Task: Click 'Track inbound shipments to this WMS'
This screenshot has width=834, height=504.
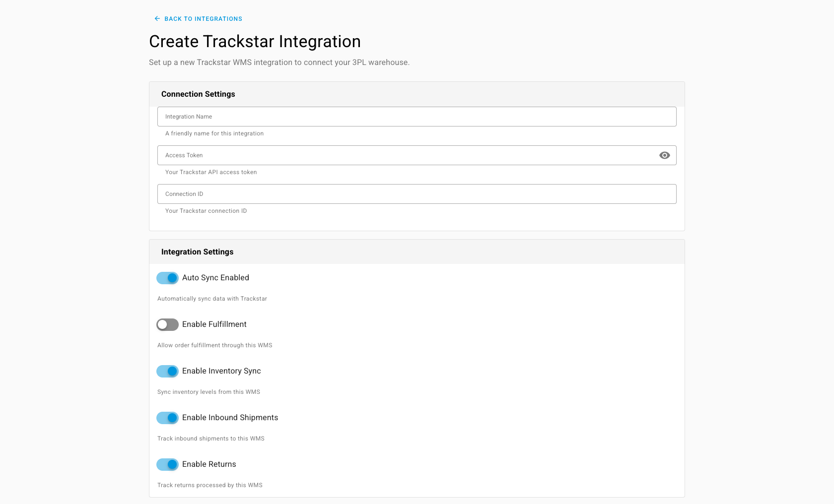Action: pyautogui.click(x=211, y=439)
